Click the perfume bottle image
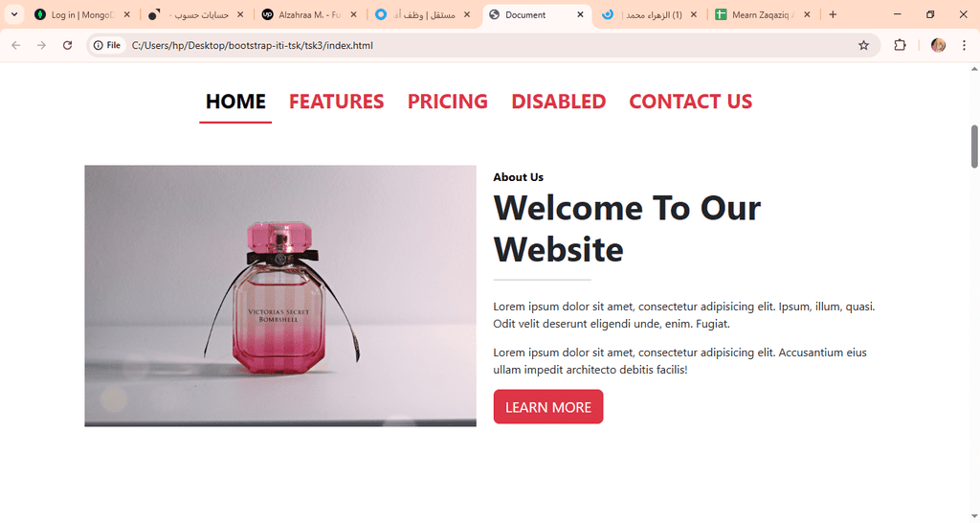Screen dimensions: 980x523 pyautogui.click(x=280, y=296)
